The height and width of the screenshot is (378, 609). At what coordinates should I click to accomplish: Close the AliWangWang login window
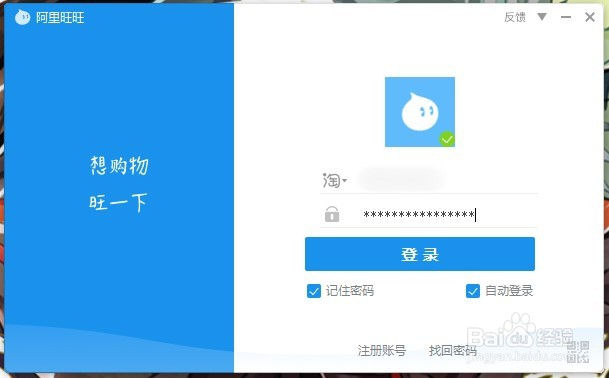(590, 17)
